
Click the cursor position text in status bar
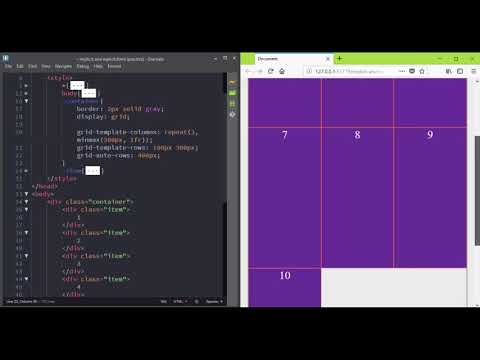pyautogui.click(x=22, y=301)
